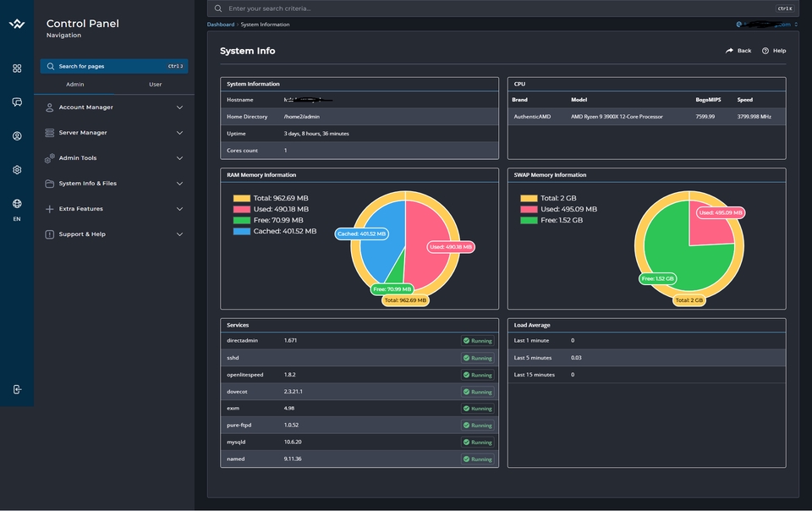Open the user profile icon in sidebar
Image resolution: width=812 pixels, height=511 pixels.
click(x=17, y=136)
